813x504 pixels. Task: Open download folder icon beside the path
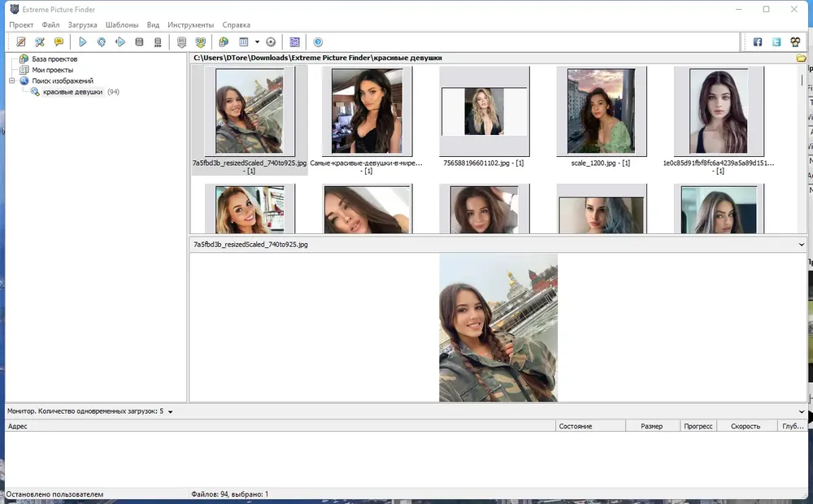(801, 58)
